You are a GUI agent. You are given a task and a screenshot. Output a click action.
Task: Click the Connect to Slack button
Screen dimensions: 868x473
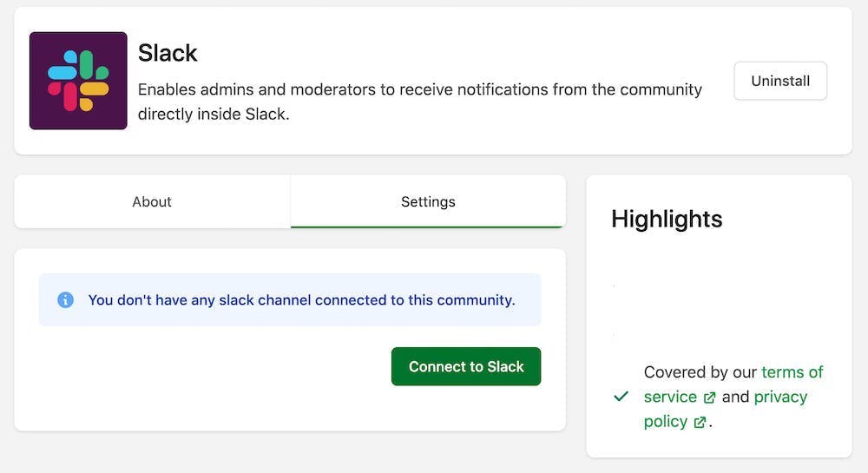[x=466, y=366]
